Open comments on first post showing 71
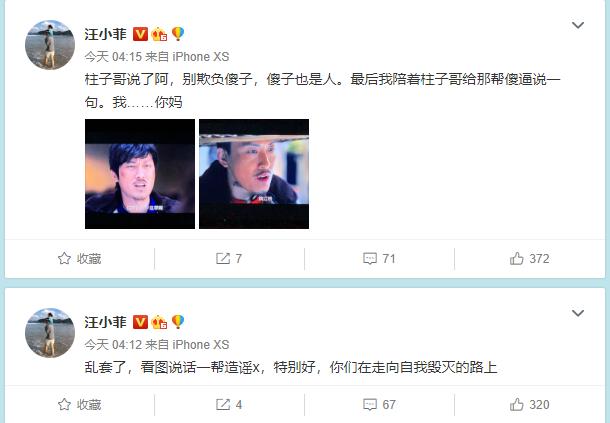This screenshot has width=610, height=423. [379, 258]
